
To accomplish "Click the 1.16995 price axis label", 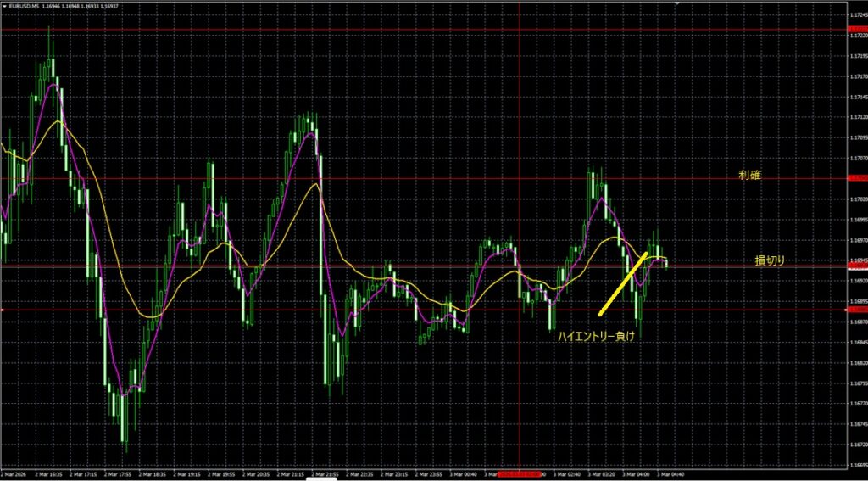I will click(858, 220).
